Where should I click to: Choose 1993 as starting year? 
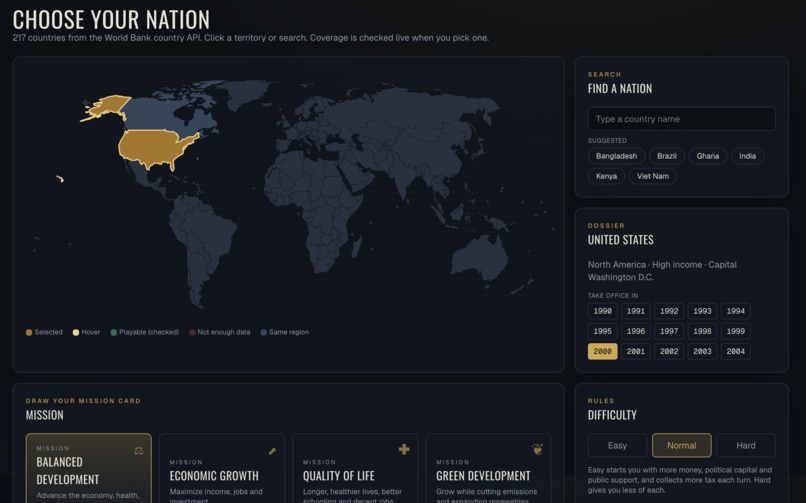click(702, 311)
